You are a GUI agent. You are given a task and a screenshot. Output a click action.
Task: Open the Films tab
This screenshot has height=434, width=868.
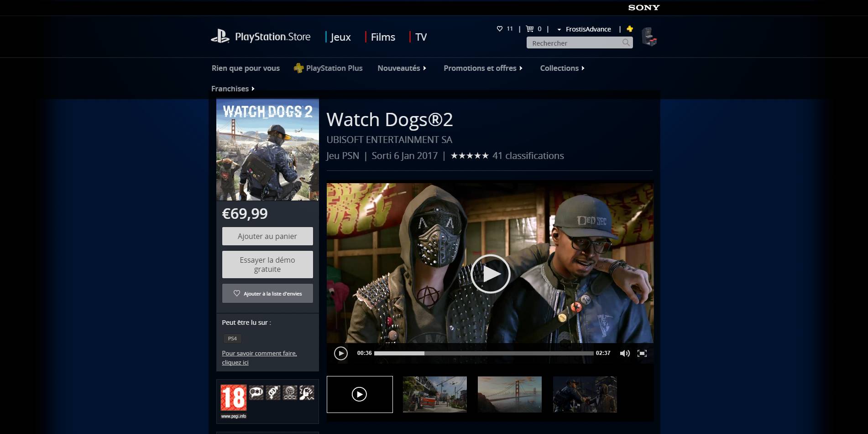pyautogui.click(x=382, y=37)
